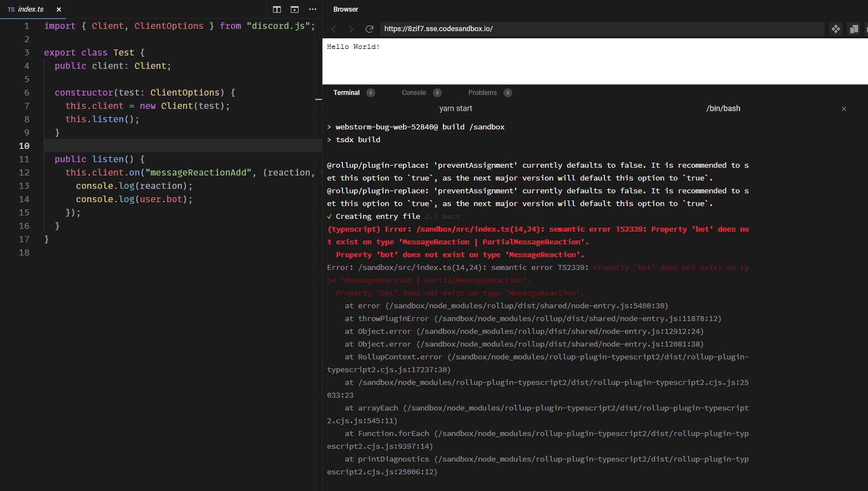
Task: Click "export class Test" declaration
Action: click(x=89, y=53)
